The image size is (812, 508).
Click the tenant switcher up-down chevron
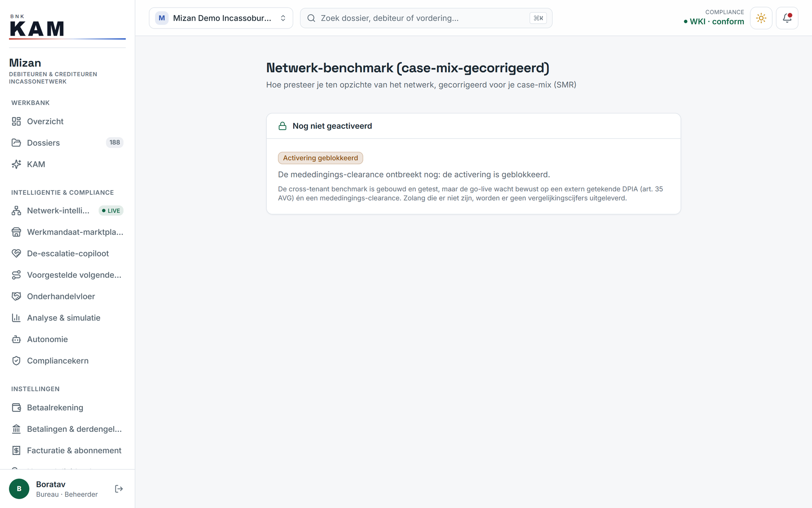[283, 18]
